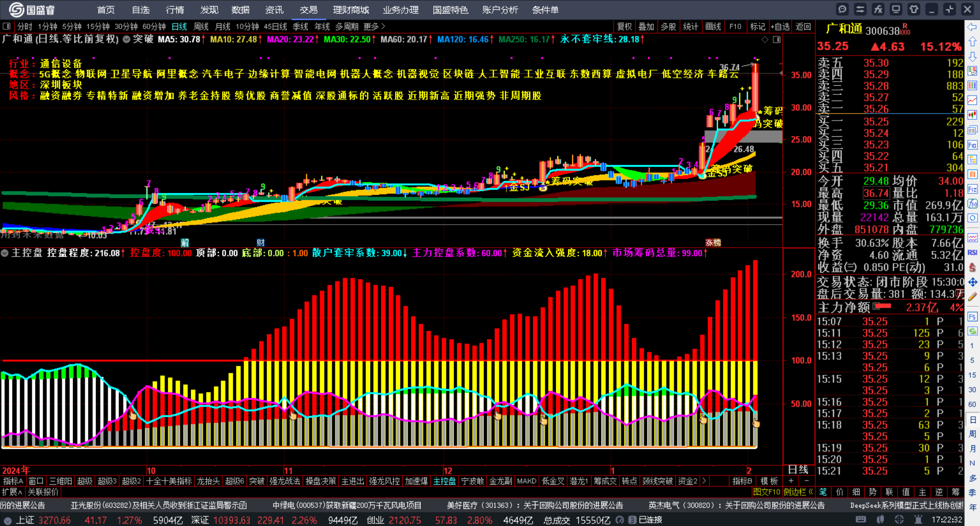
Task: Click the 图文F10 button
Action: [x=767, y=492]
